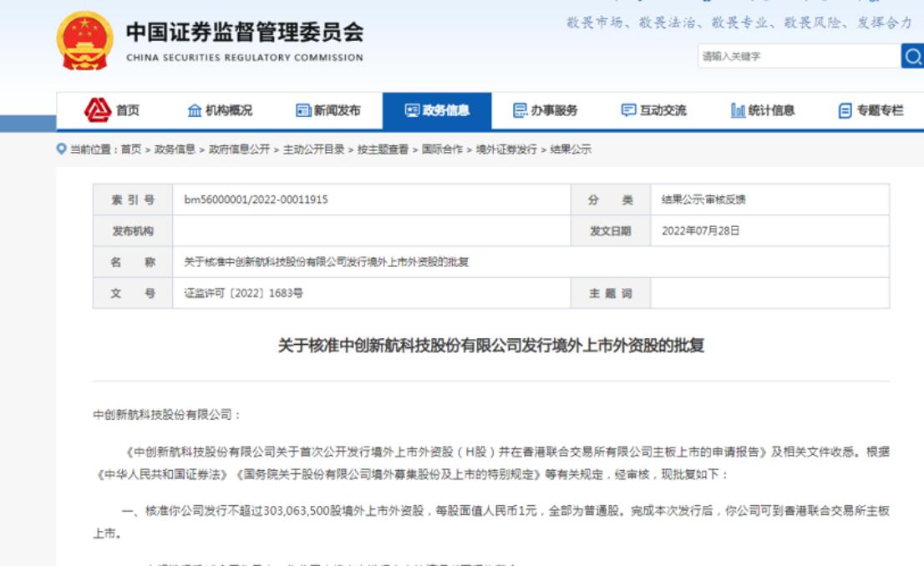Open the 机构概况 navigation tab

tap(229, 110)
